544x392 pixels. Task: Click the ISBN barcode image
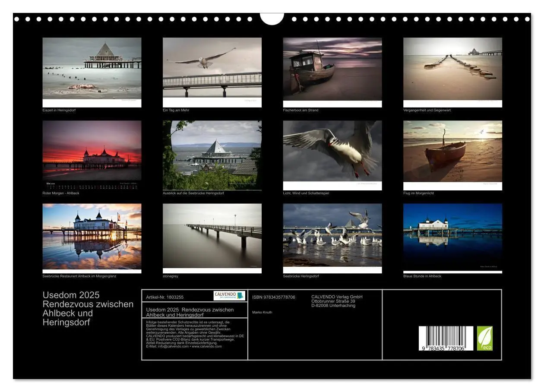pyautogui.click(x=446, y=338)
